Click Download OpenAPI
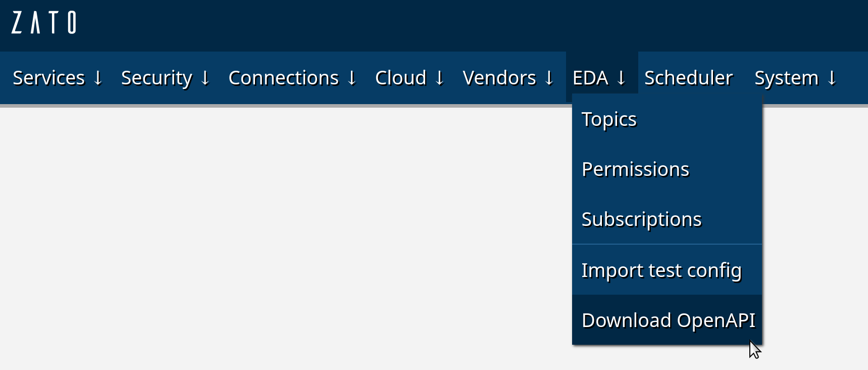The width and height of the screenshot is (868, 370). coord(668,320)
